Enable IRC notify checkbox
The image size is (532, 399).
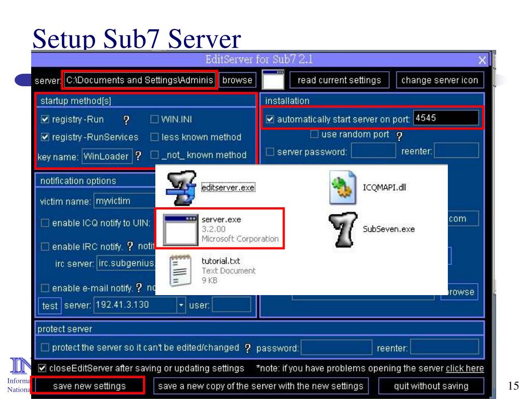(45, 246)
